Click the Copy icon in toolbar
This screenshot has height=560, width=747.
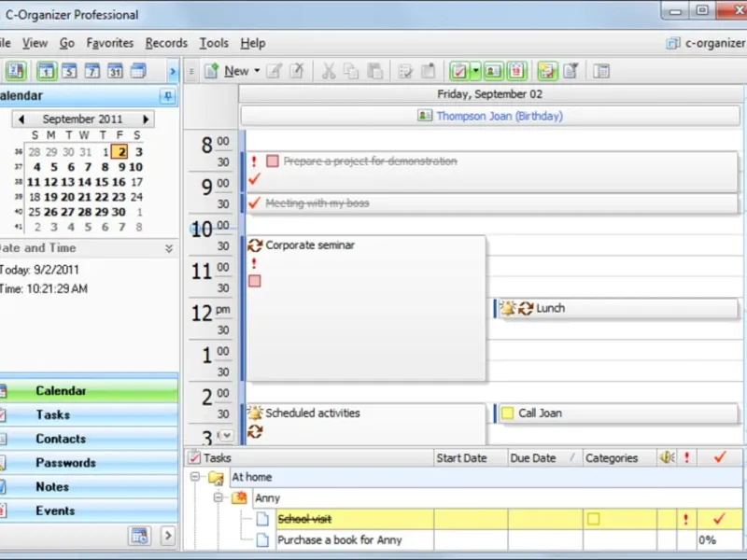(351, 71)
